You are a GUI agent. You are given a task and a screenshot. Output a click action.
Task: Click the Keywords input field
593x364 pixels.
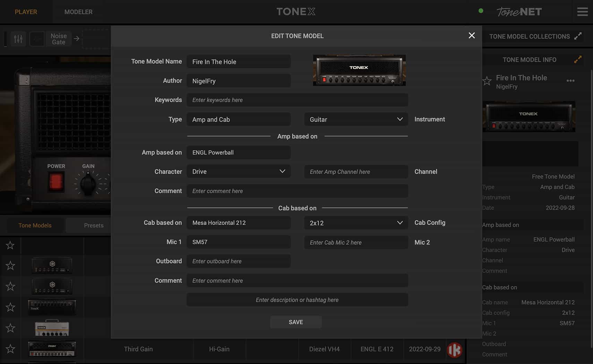[297, 100]
